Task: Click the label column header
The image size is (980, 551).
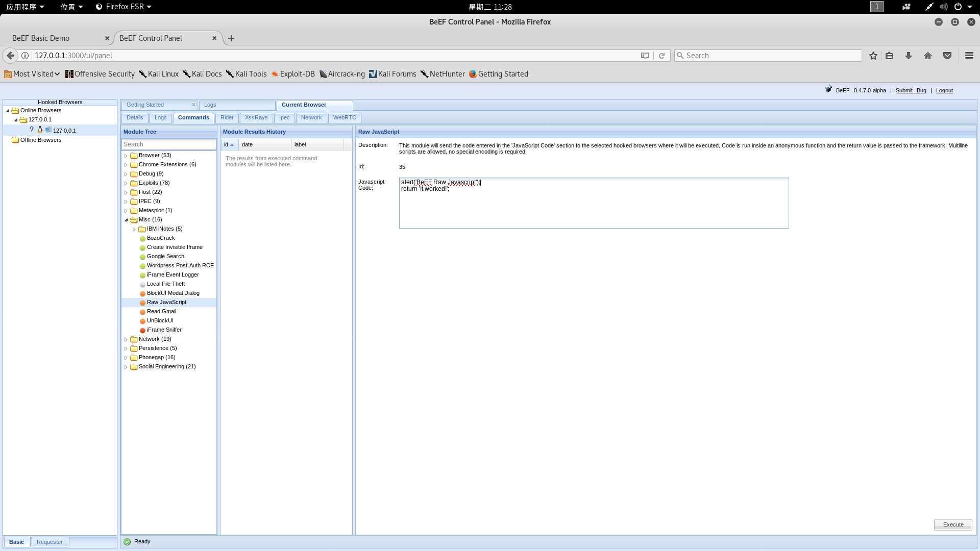Action: [x=317, y=145]
